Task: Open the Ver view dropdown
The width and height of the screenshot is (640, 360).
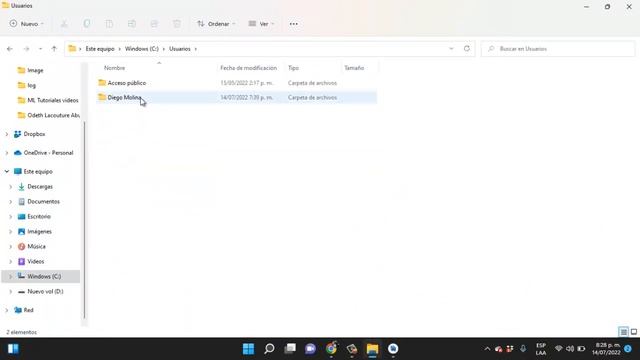Action: (x=261, y=24)
